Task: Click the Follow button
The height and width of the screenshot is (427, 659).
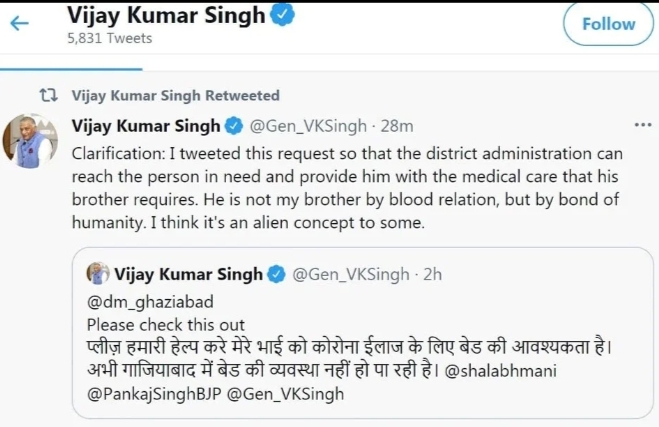Action: coord(607,24)
